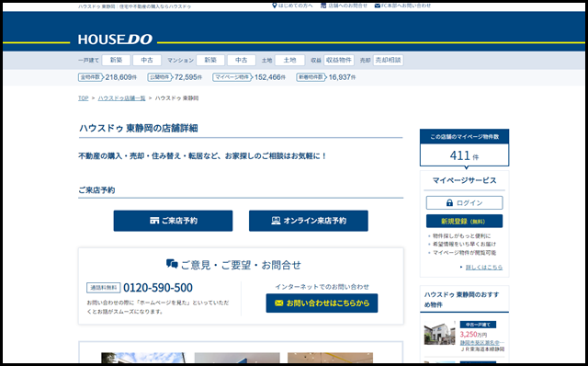Open 店舗へのお問合せ link

pyautogui.click(x=347, y=6)
